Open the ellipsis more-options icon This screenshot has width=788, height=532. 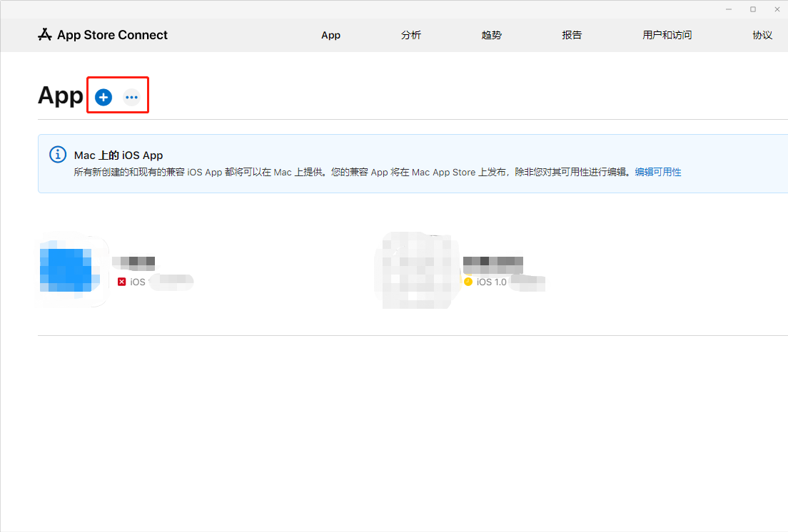click(131, 97)
